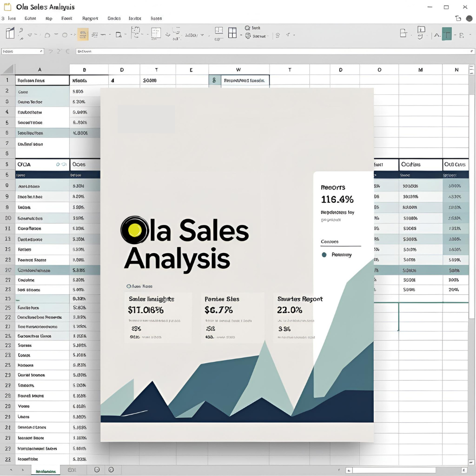Open the sixth menu item in menu bar

coord(114,19)
